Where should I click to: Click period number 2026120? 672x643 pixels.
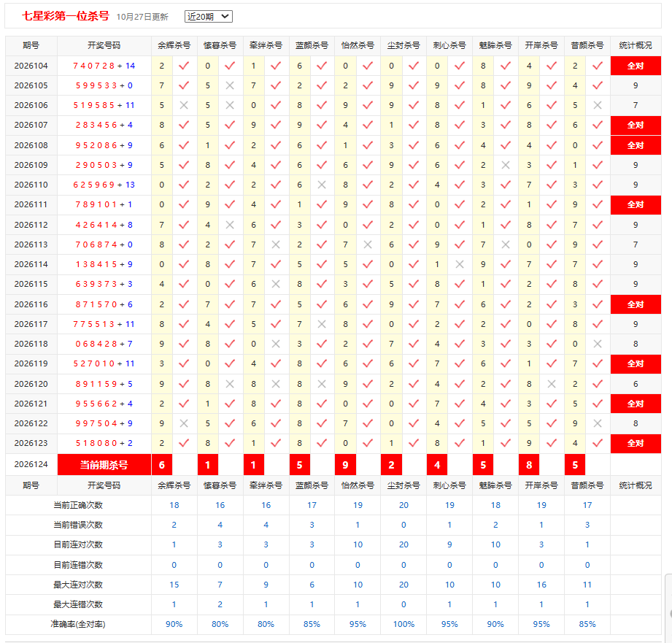click(31, 384)
